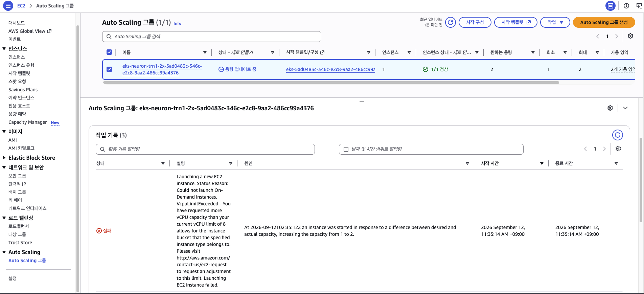Image resolution: width=644 pixels, height=294 pixels.
Task: Expand the Elastic Block Store section
Action: tap(4, 158)
